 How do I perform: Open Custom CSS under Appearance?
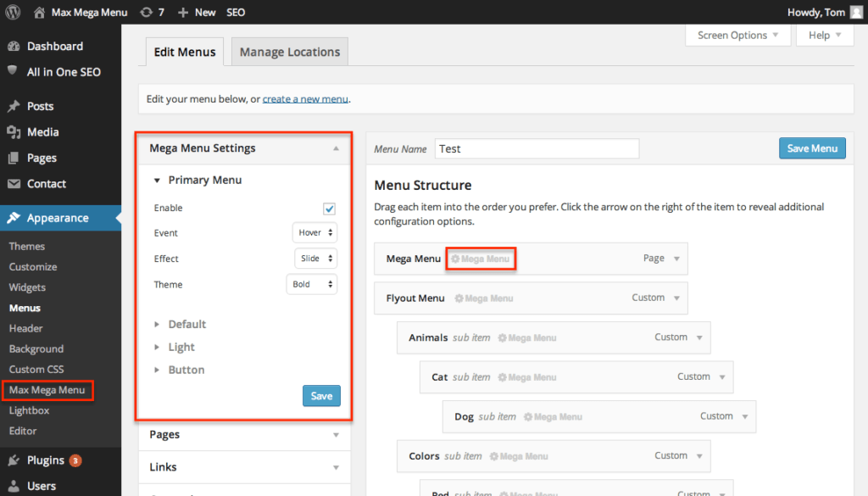pos(36,369)
